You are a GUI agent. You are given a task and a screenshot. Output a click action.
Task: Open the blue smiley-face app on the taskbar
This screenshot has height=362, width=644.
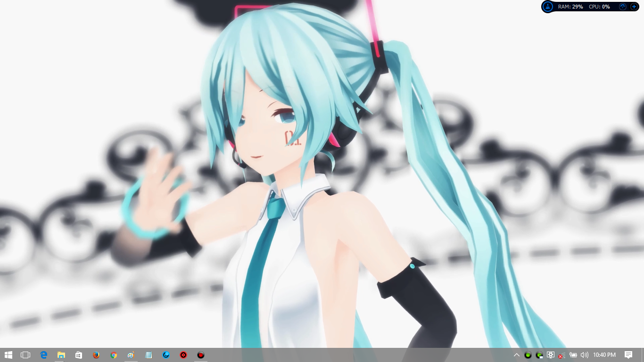click(x=166, y=355)
